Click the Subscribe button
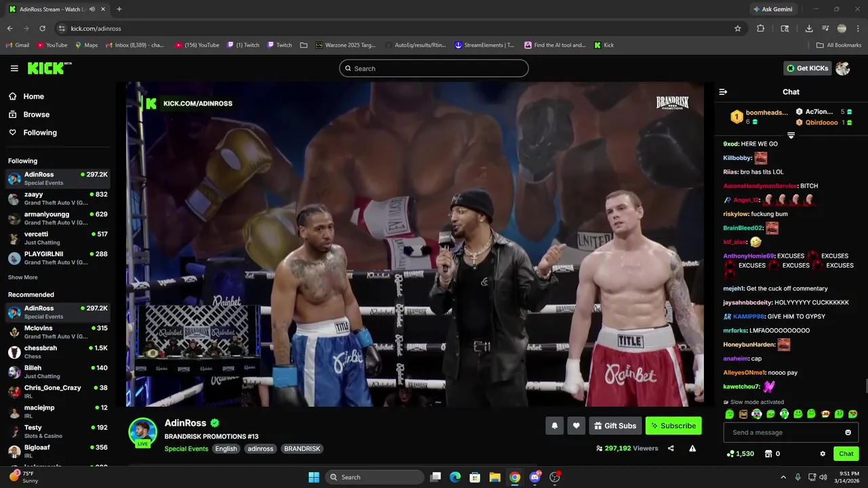Viewport: 868px width, 488px height. click(673, 426)
